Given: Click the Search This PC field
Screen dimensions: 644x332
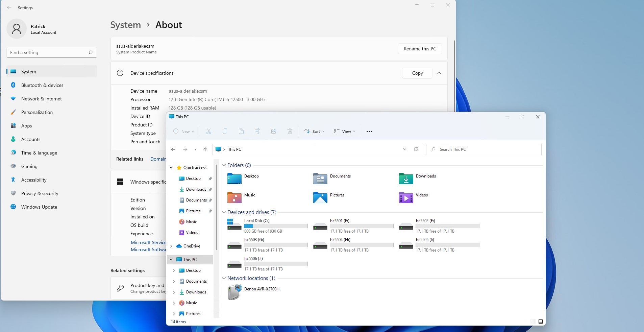Looking at the screenshot, I should pos(487,149).
